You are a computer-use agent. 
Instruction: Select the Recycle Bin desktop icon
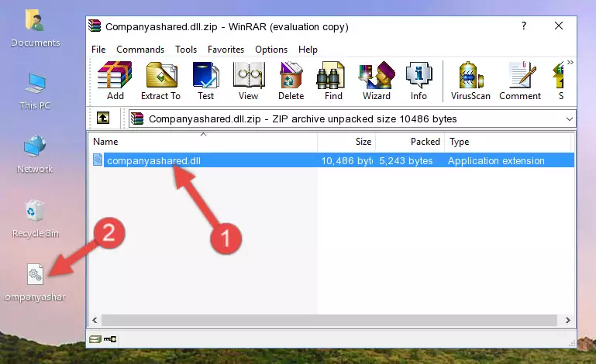[36, 219]
